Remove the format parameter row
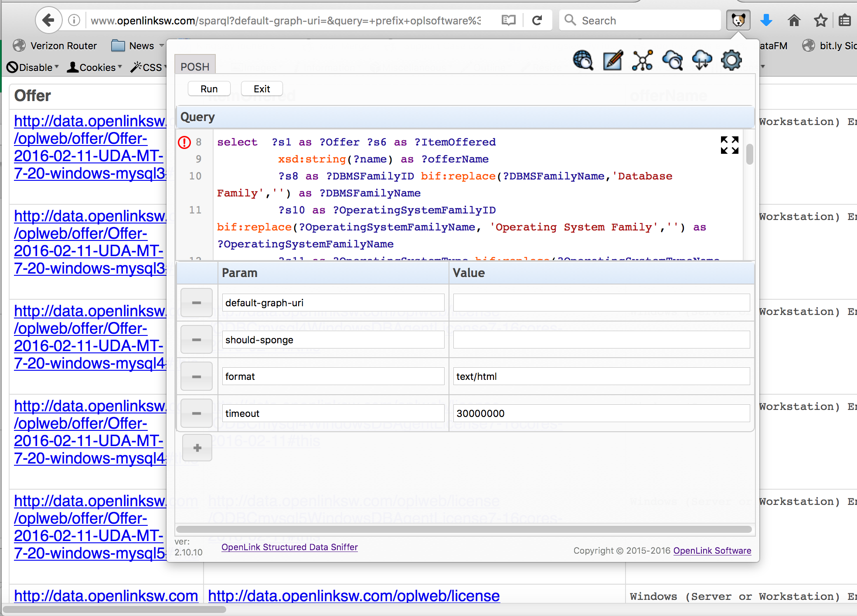The width and height of the screenshot is (857, 616). 196,376
